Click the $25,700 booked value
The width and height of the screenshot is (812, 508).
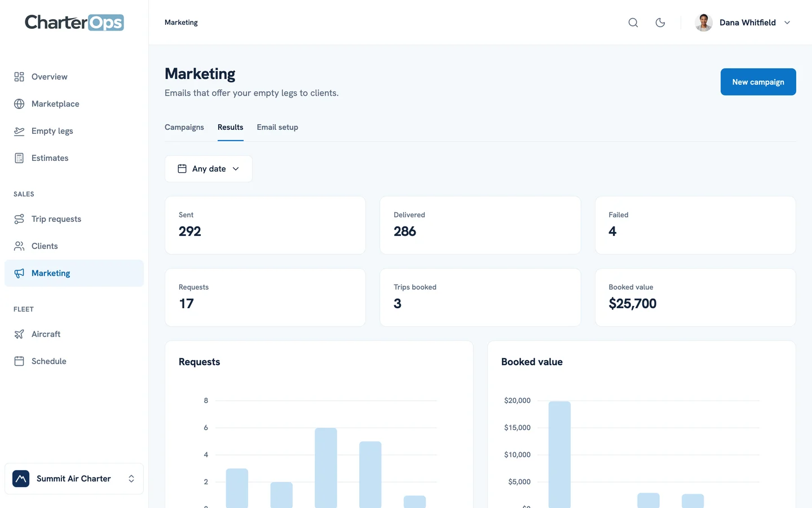tap(633, 304)
